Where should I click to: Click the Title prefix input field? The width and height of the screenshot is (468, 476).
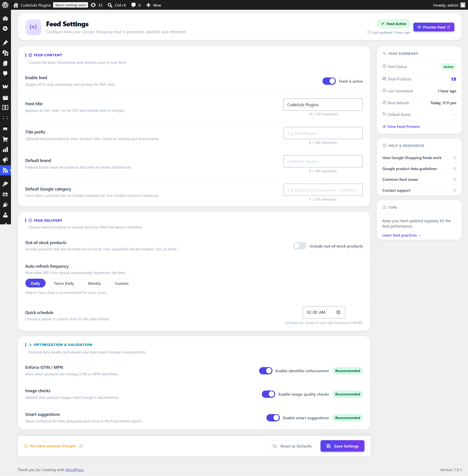pyautogui.click(x=323, y=133)
